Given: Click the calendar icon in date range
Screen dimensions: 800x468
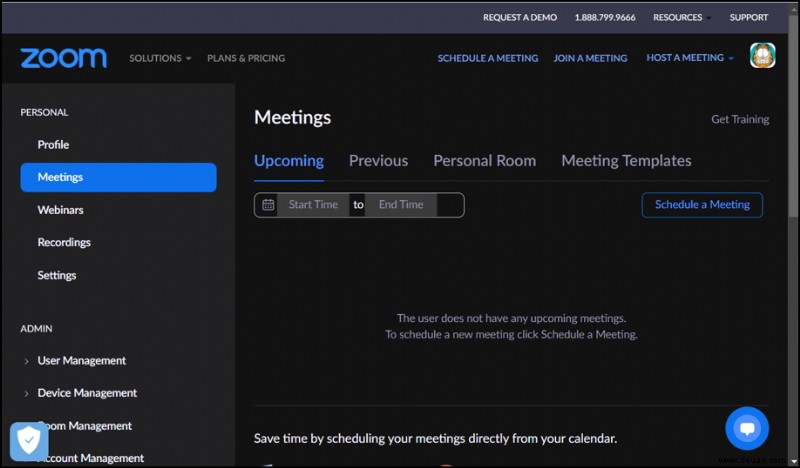Looking at the screenshot, I should pyautogui.click(x=268, y=205).
